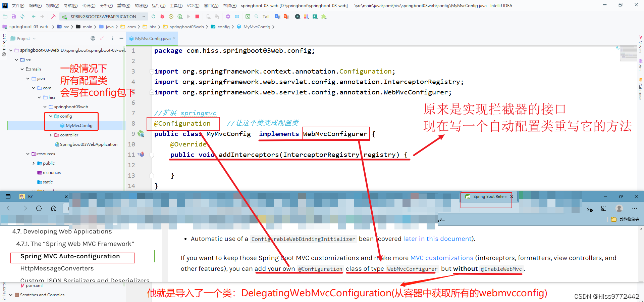Open the browser profile avatar
The height and width of the screenshot is (302, 644).
click(619, 209)
